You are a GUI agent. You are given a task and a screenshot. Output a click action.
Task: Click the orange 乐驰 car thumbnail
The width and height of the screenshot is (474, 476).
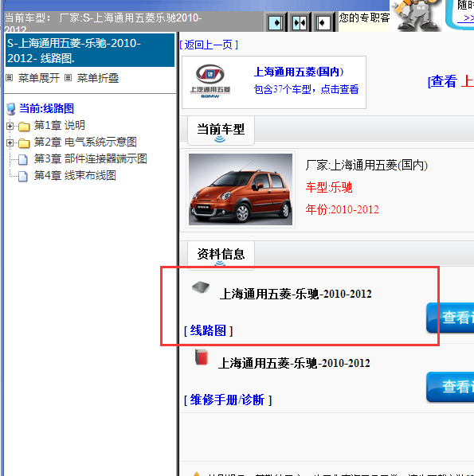[x=241, y=189]
